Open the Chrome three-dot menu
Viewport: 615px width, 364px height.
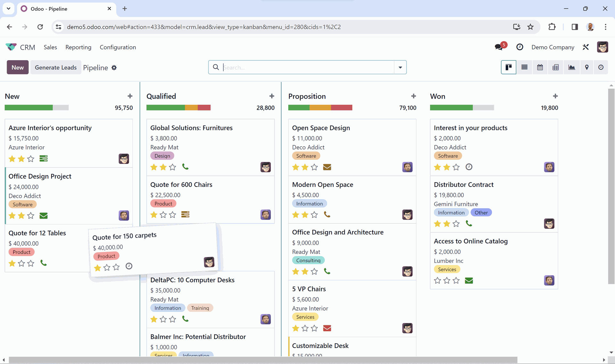point(605,27)
